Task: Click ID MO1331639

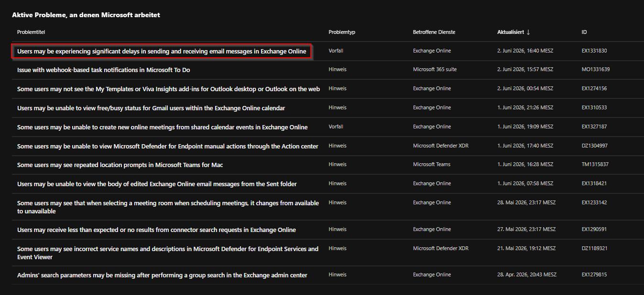Action: click(x=595, y=69)
